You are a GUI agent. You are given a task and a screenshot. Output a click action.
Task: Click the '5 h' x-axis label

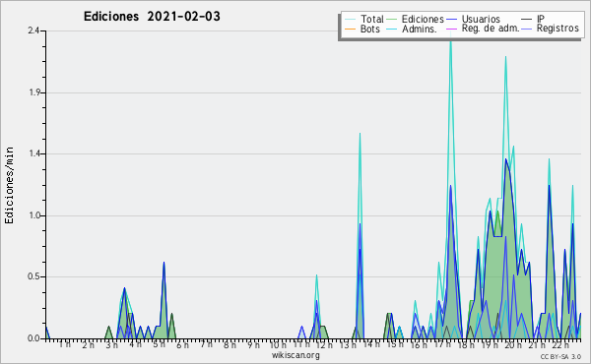[x=159, y=344]
